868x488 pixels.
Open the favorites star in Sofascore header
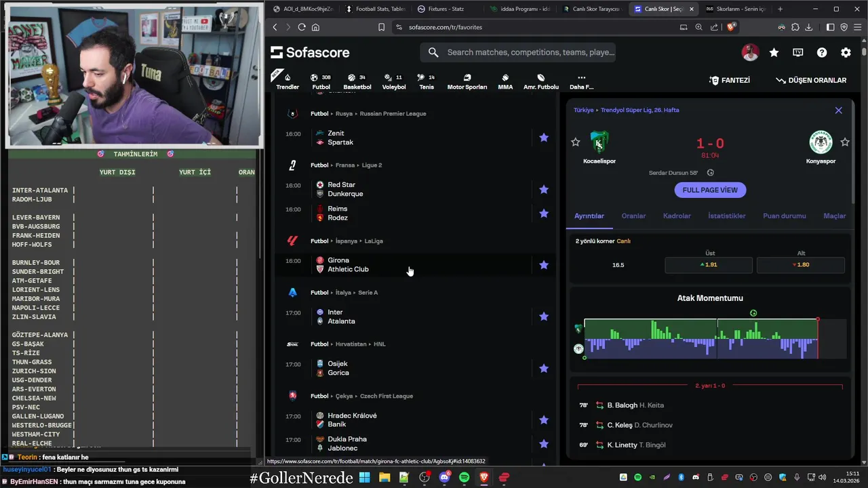pos(774,52)
